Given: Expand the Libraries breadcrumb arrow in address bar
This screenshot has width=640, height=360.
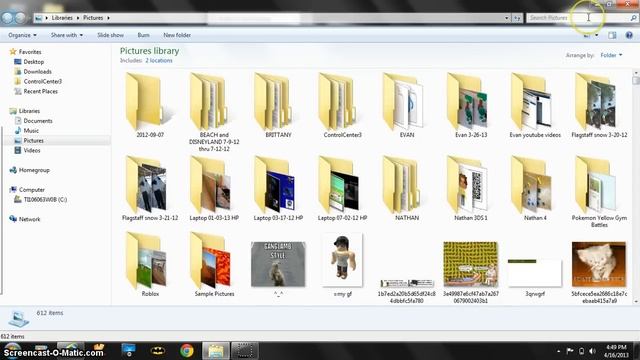Looking at the screenshot, I should (78, 18).
